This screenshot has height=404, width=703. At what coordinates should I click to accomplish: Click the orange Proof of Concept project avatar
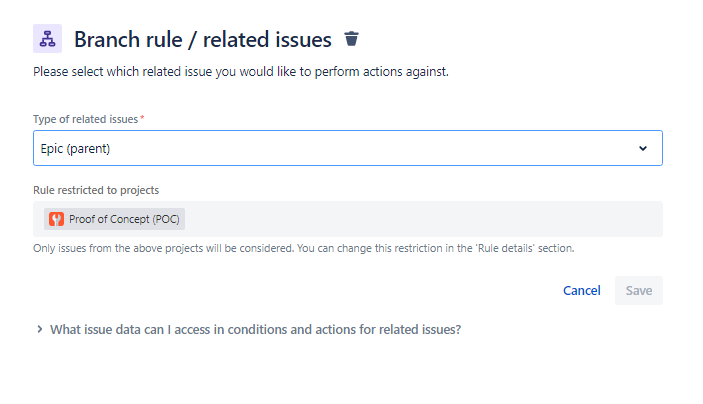[x=56, y=219]
